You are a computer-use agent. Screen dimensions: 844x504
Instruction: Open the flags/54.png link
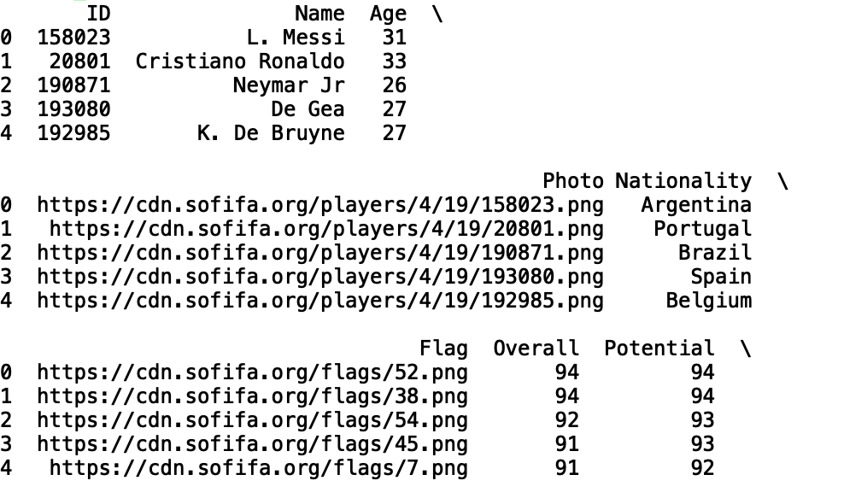pos(253,420)
